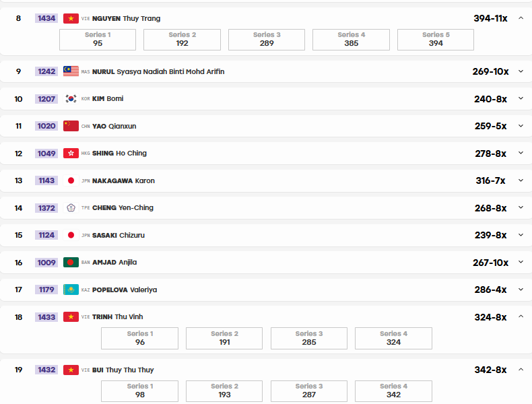Open athlete TRINH Thu Vinh name
This screenshot has width=532, height=404.
(x=117, y=317)
